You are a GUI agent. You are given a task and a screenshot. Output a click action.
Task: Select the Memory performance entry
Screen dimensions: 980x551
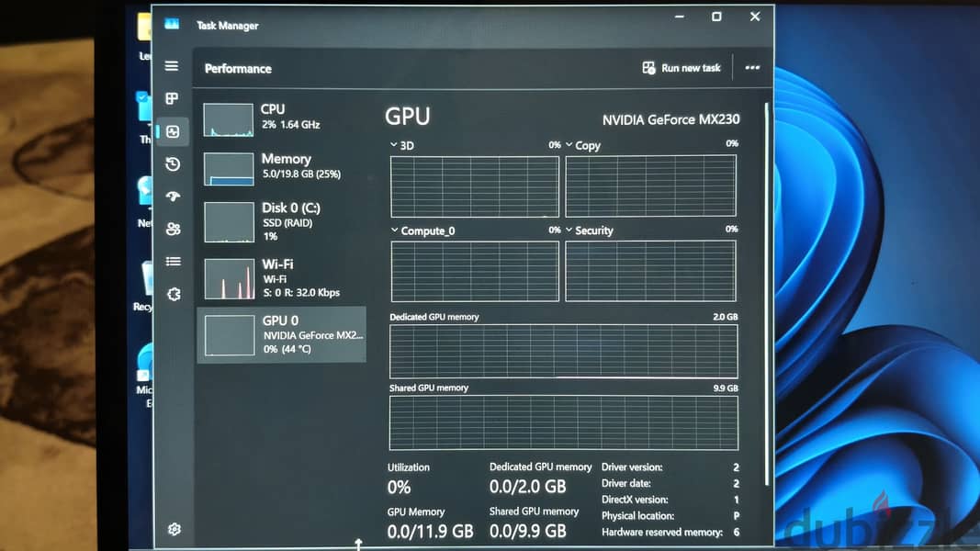(281, 168)
